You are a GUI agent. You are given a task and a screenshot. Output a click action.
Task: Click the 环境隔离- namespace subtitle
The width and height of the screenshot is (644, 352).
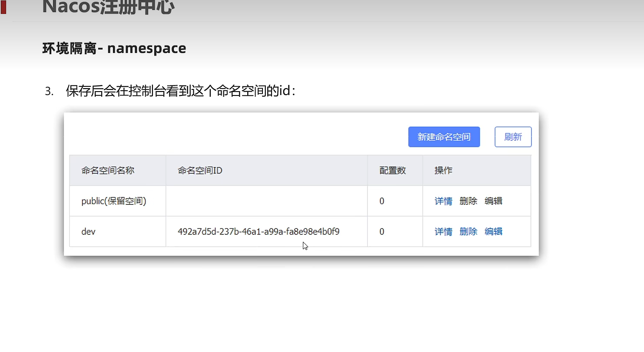(114, 48)
